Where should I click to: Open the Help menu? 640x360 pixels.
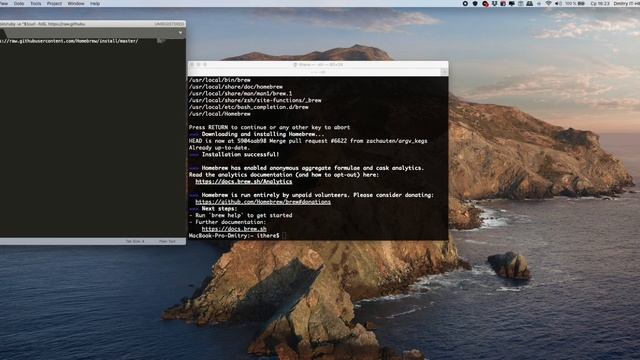pos(95,3)
